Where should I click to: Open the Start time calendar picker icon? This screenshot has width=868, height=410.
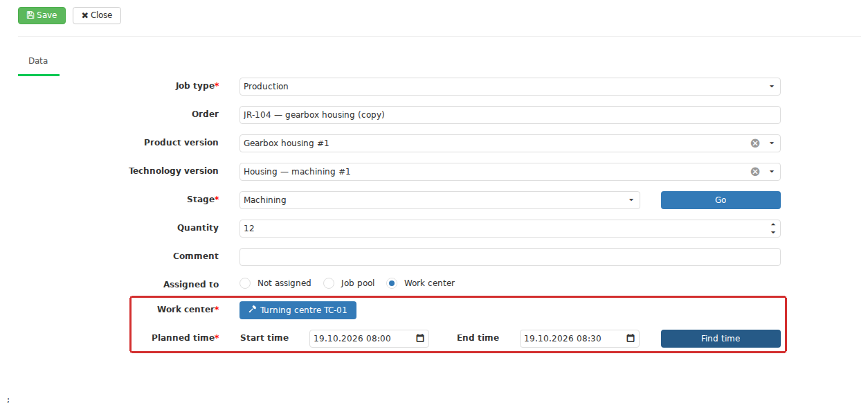pos(420,339)
